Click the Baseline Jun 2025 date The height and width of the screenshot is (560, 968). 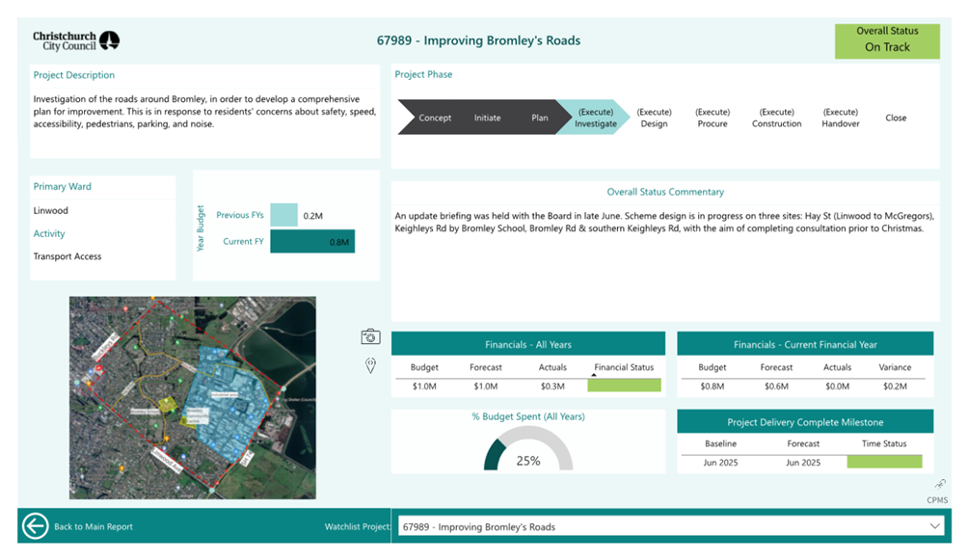pyautogui.click(x=720, y=463)
